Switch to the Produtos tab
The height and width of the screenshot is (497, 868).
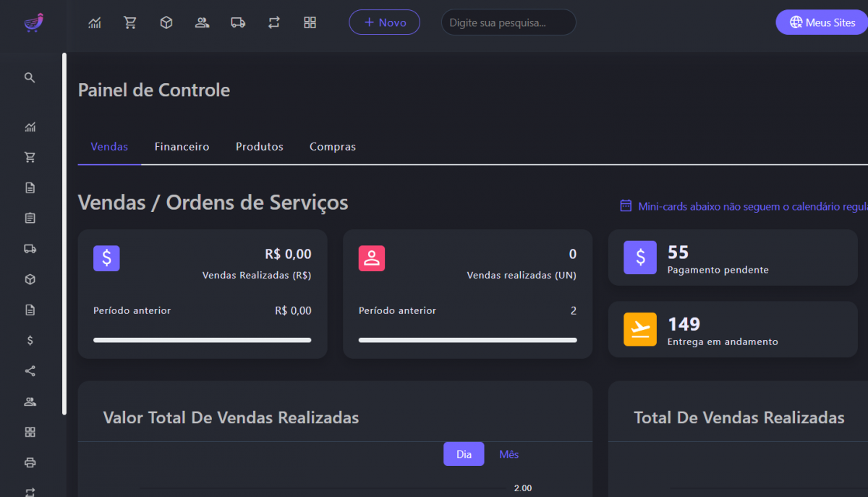point(260,147)
